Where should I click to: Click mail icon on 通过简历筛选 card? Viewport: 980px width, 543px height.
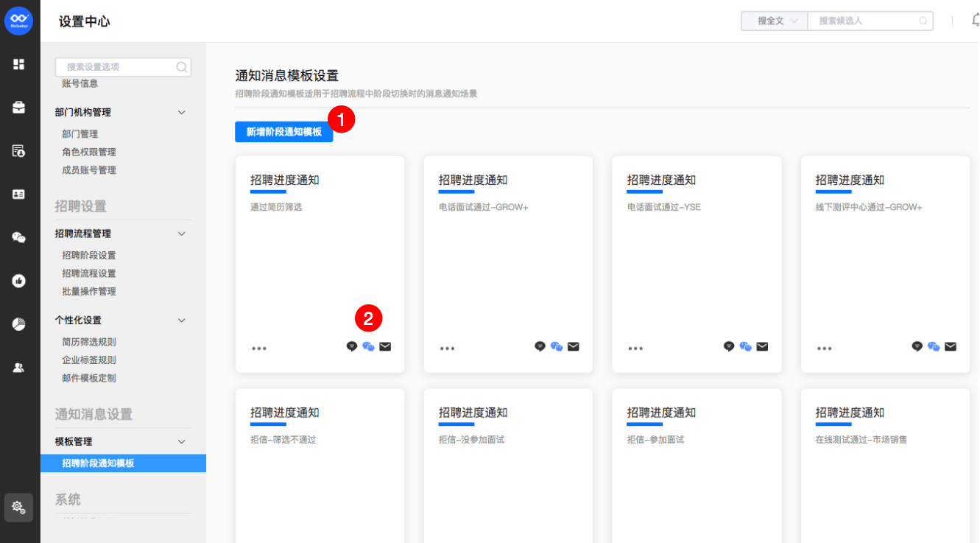[385, 346]
